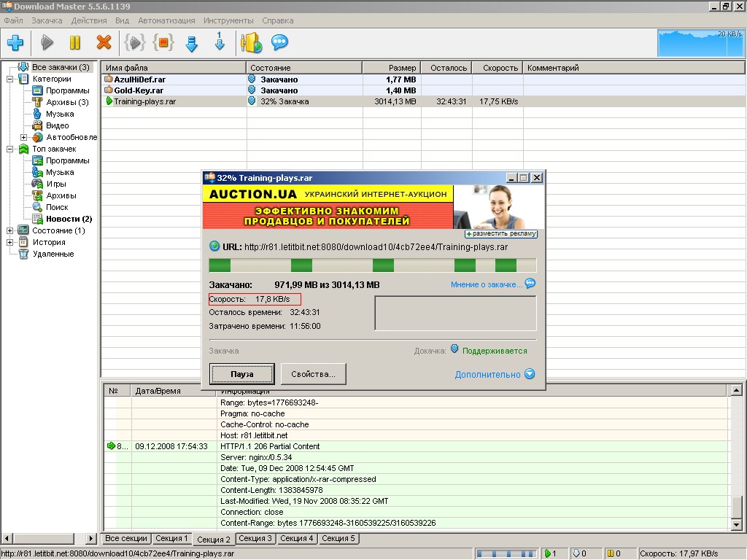The image size is (747, 560).
Task: Open the Автоматизация menu
Action: coord(166,20)
